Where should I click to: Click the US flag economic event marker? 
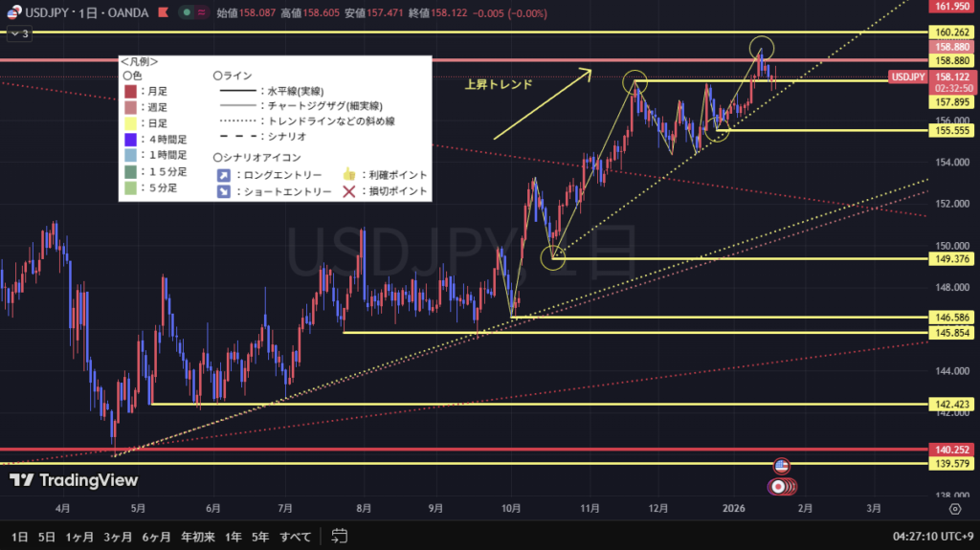pos(781,466)
